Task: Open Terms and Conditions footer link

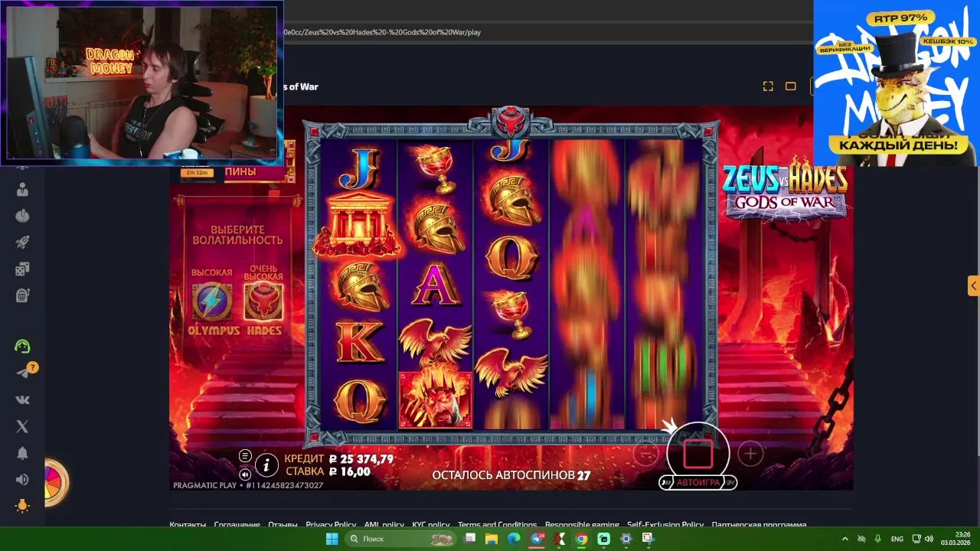Action: coord(497,525)
